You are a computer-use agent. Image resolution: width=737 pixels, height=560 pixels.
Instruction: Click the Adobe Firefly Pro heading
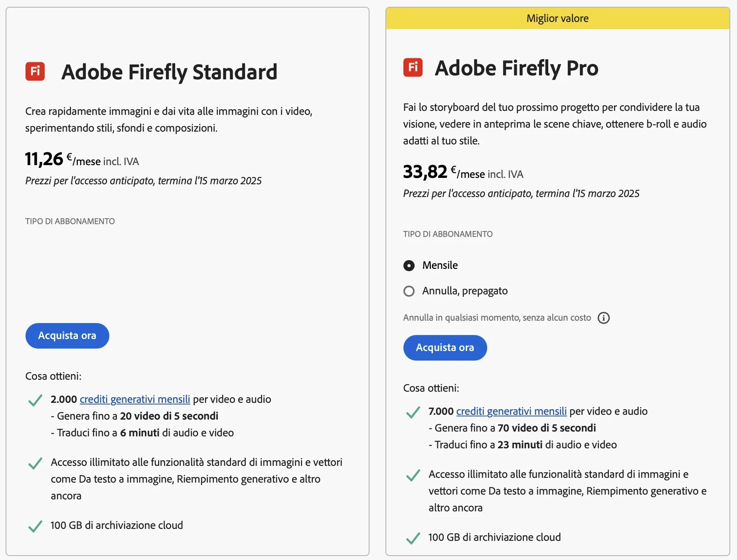tap(516, 68)
